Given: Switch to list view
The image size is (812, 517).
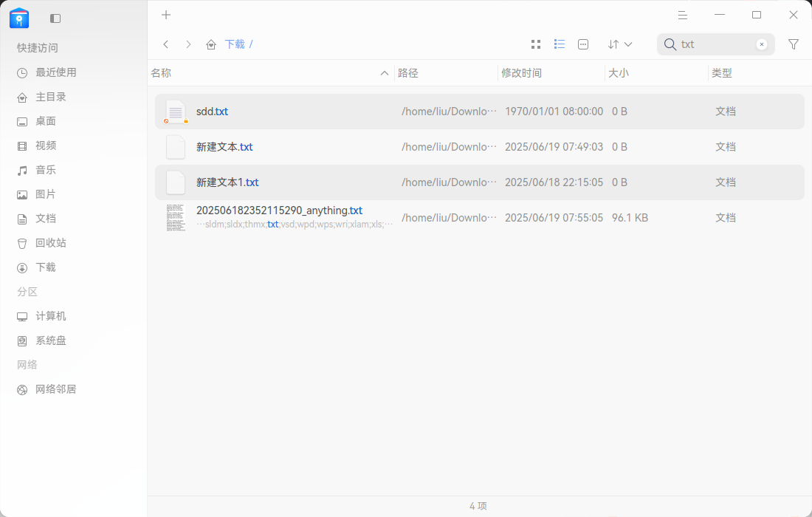Looking at the screenshot, I should click(560, 44).
